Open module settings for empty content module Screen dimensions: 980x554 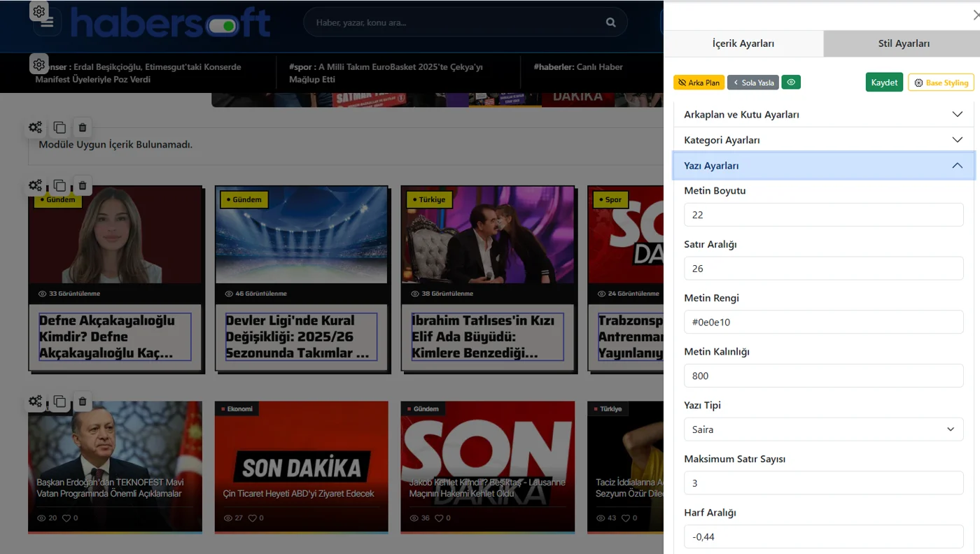[35, 127]
